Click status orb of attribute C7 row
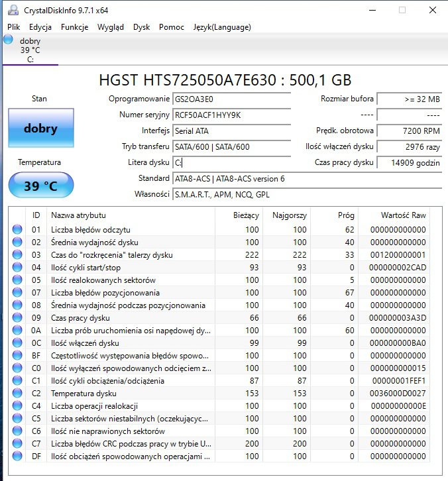The image size is (448, 481). point(17,443)
